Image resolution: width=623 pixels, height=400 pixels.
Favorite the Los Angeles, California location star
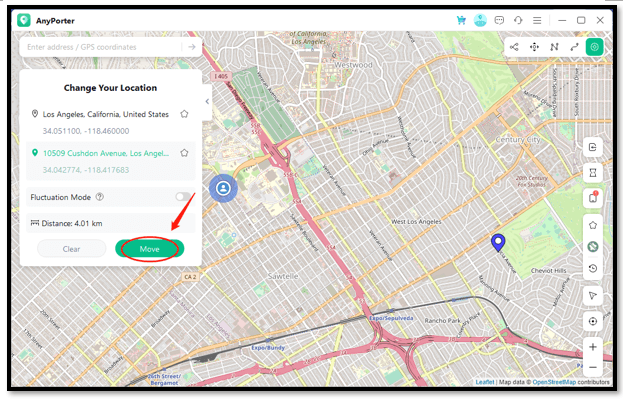click(x=184, y=114)
